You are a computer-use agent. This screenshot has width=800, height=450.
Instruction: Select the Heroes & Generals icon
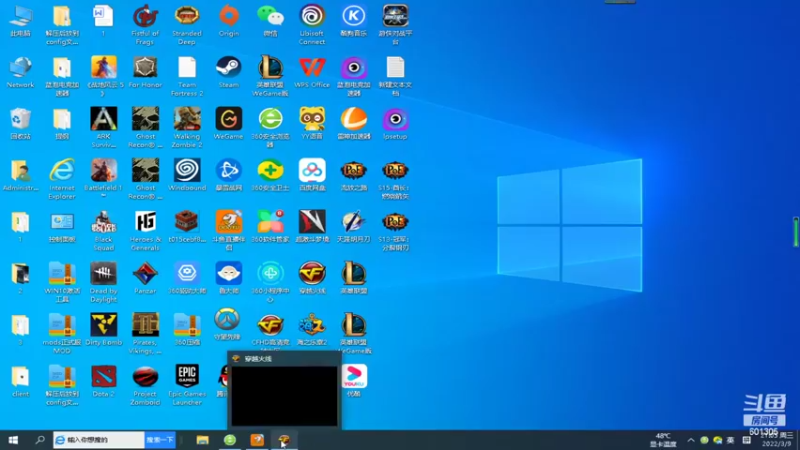coord(145,231)
